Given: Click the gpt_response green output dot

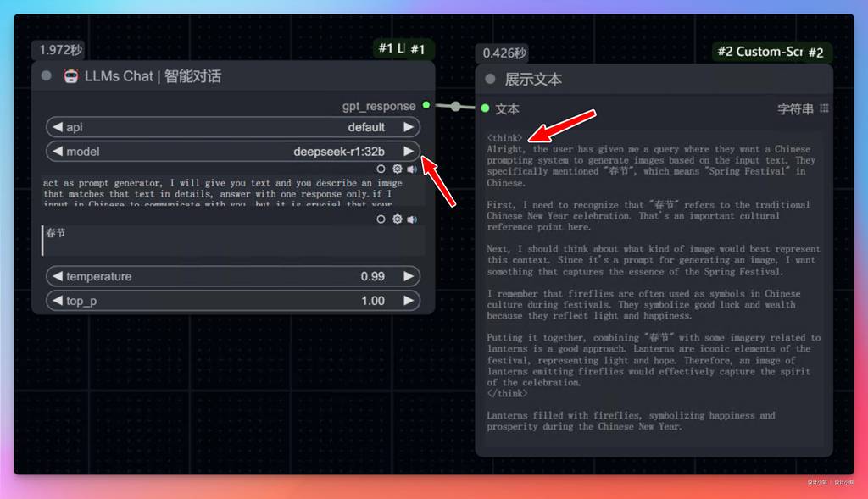Looking at the screenshot, I should [x=426, y=106].
